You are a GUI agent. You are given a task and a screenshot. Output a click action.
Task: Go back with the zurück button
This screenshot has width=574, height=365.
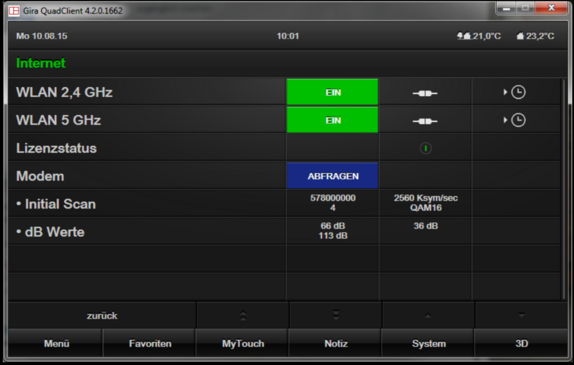(x=102, y=315)
